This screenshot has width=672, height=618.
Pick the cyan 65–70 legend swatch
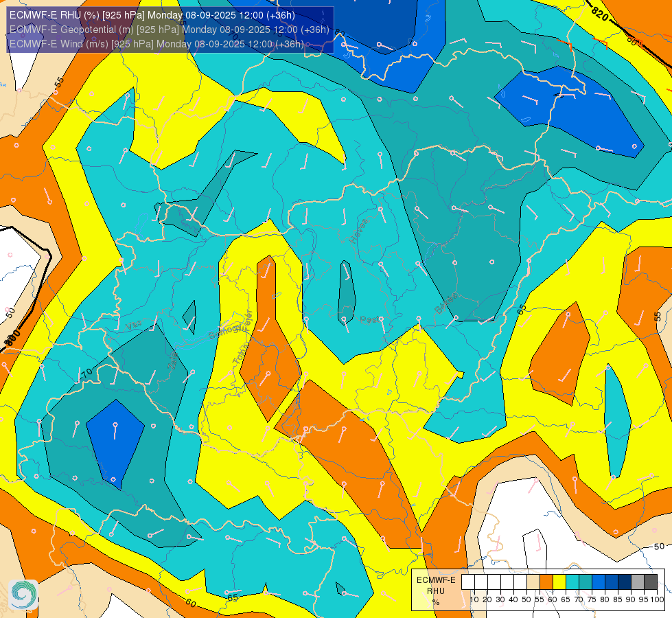tap(572, 582)
